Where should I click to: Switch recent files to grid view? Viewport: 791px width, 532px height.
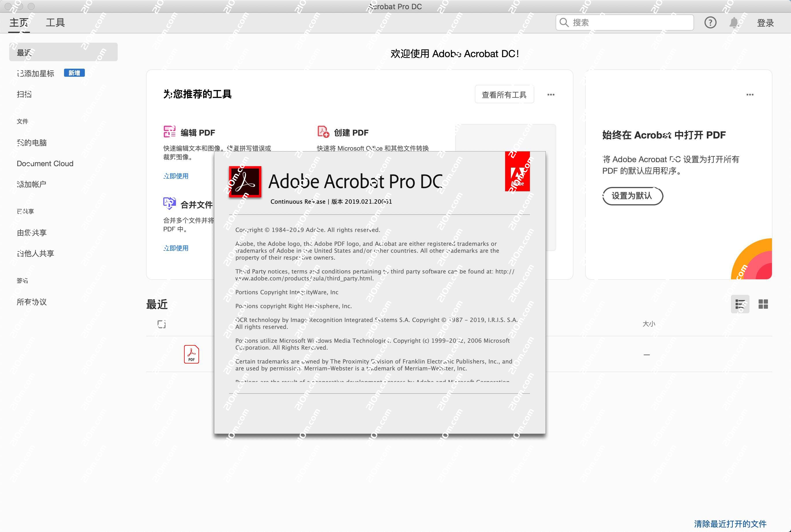click(763, 304)
